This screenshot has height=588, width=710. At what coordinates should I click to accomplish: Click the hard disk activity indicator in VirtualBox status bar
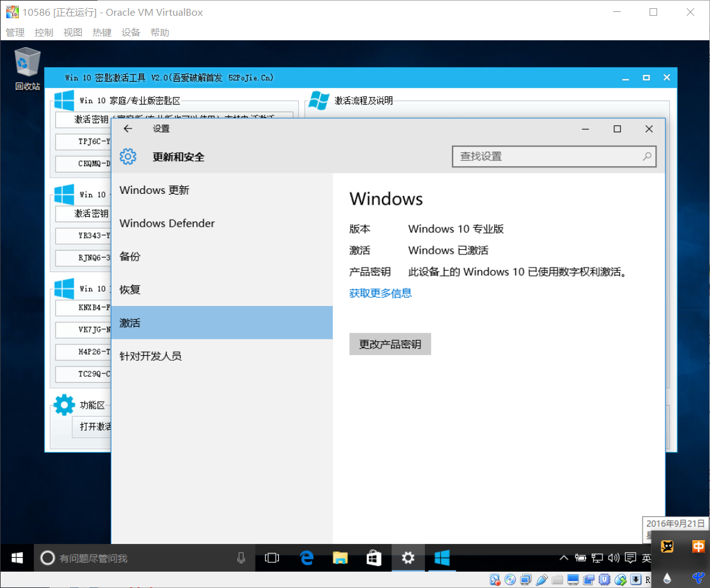495,579
